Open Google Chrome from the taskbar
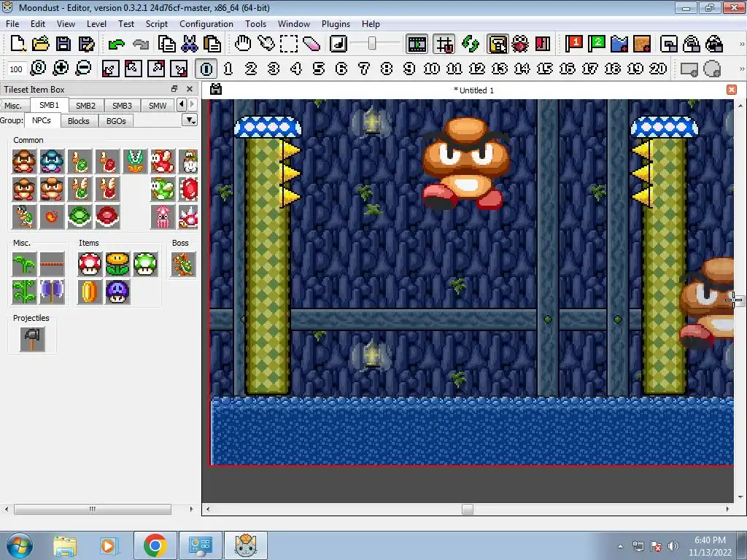The width and height of the screenshot is (747, 560). (155, 545)
